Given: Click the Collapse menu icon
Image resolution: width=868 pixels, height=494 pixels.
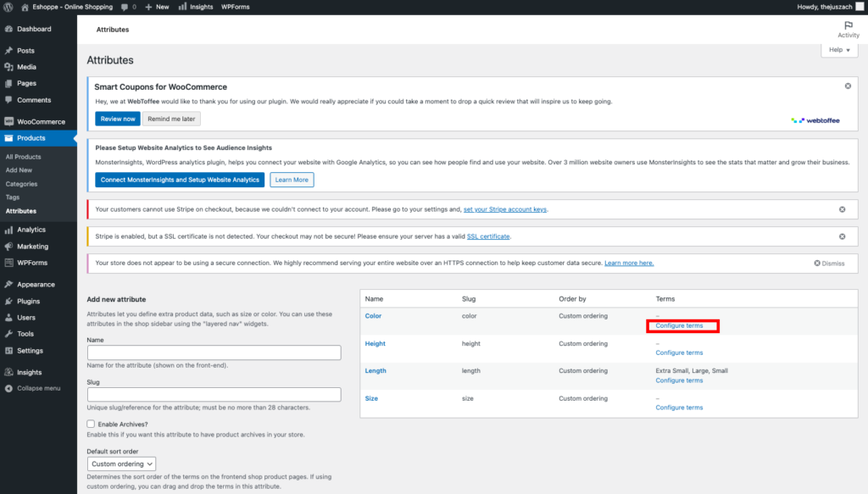Looking at the screenshot, I should tap(8, 388).
